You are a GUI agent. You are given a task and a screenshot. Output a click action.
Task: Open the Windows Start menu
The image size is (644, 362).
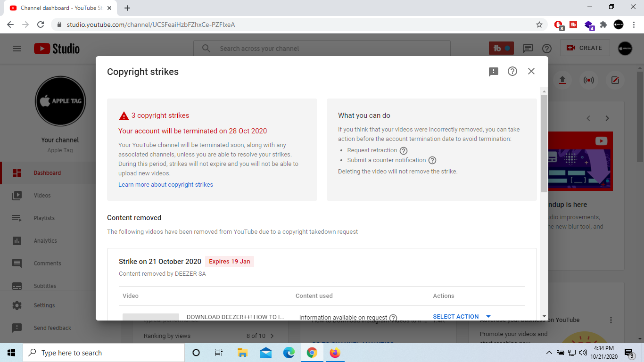pos(11,353)
